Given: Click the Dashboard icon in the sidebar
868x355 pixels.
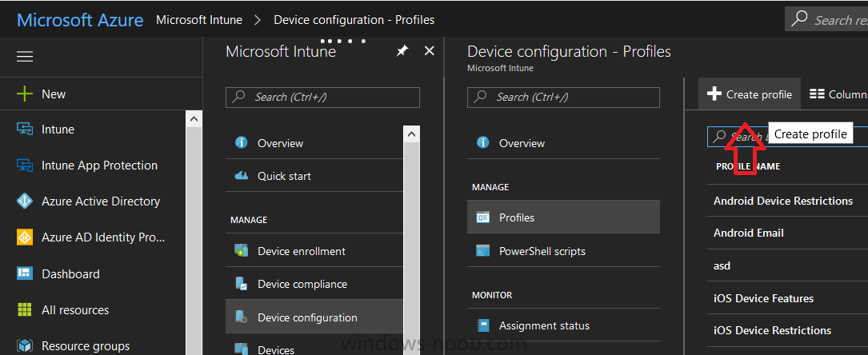Looking at the screenshot, I should point(25,273).
